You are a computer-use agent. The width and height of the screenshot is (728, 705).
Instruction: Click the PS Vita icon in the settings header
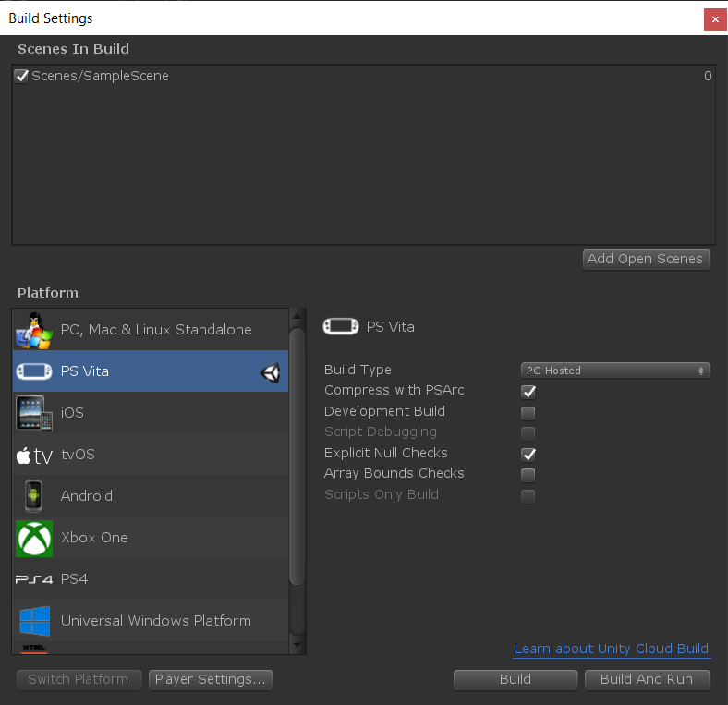(341, 326)
